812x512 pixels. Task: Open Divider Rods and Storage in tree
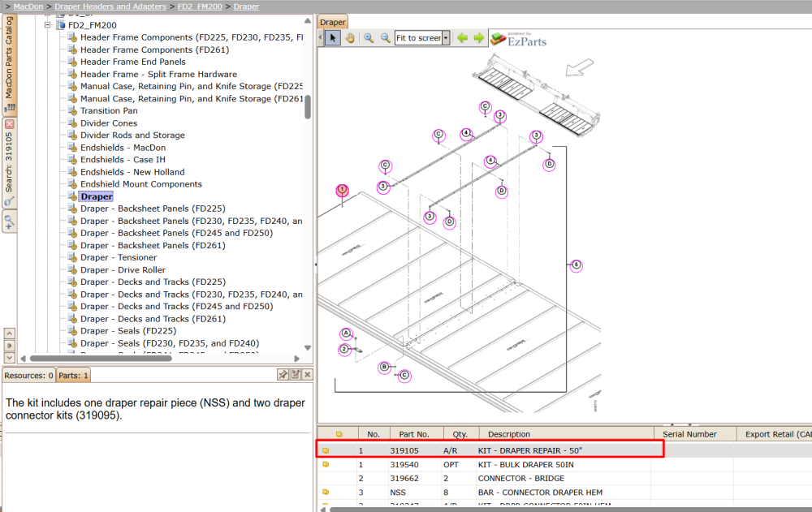(132, 136)
